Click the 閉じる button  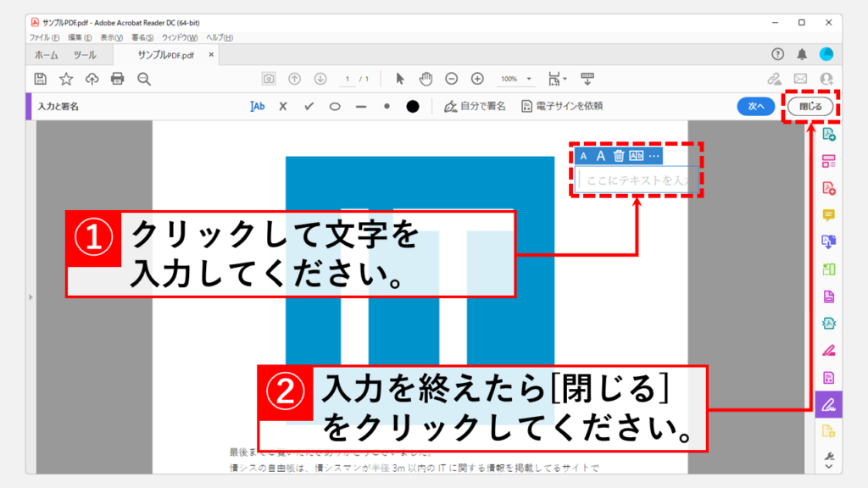[810, 106]
